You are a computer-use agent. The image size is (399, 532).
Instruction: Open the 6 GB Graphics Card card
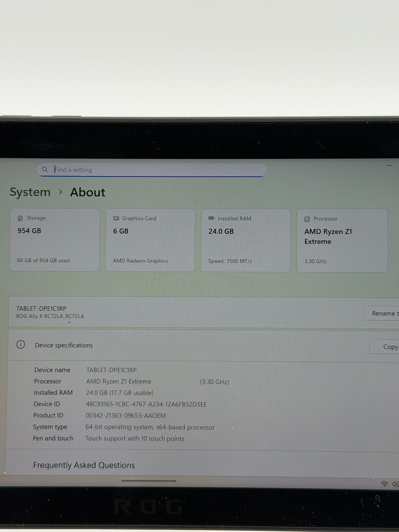pos(150,240)
